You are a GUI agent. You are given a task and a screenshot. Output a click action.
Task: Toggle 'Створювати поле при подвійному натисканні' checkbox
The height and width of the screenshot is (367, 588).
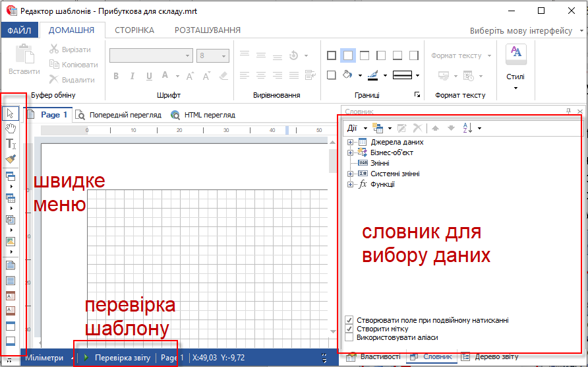click(349, 320)
